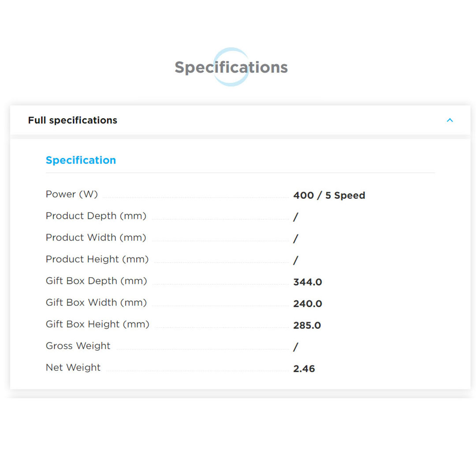Viewport: 476px width, 476px height.
Task: Select the 400 / 5 Speed value
Action: [x=329, y=195]
